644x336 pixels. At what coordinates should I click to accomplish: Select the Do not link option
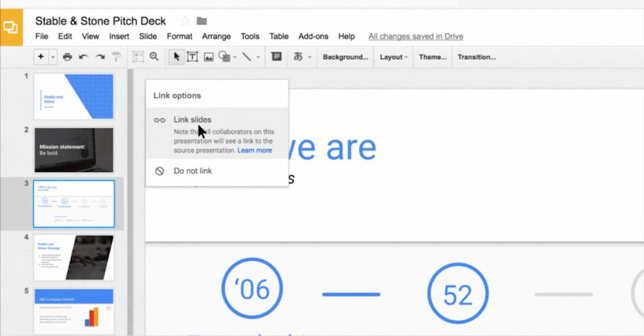[193, 171]
